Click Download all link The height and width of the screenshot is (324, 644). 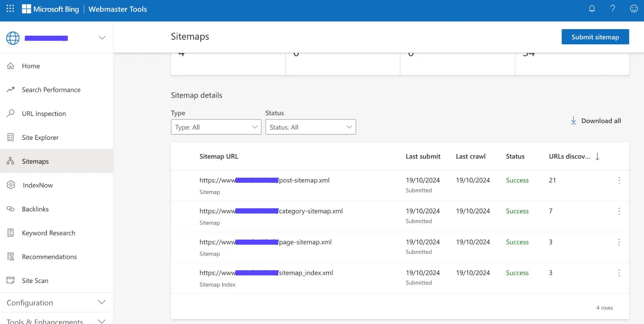[x=601, y=121]
